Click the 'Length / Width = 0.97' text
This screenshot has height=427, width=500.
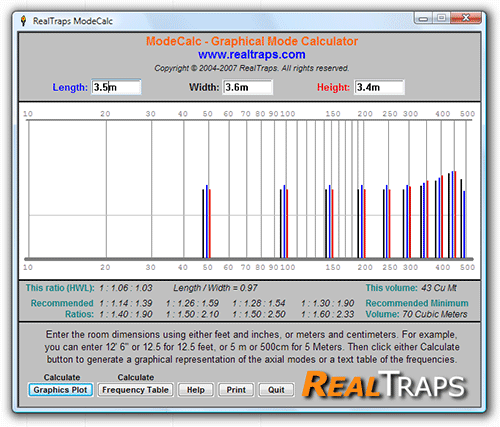point(215,288)
